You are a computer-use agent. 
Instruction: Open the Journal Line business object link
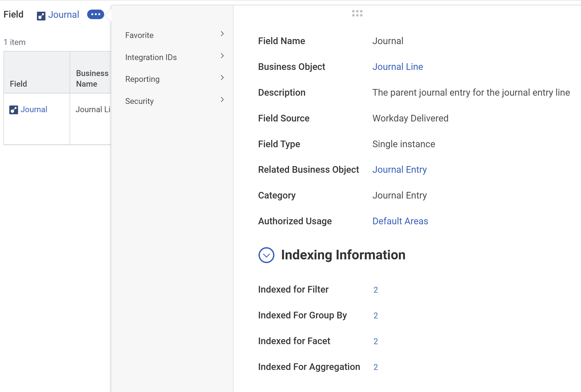398,67
